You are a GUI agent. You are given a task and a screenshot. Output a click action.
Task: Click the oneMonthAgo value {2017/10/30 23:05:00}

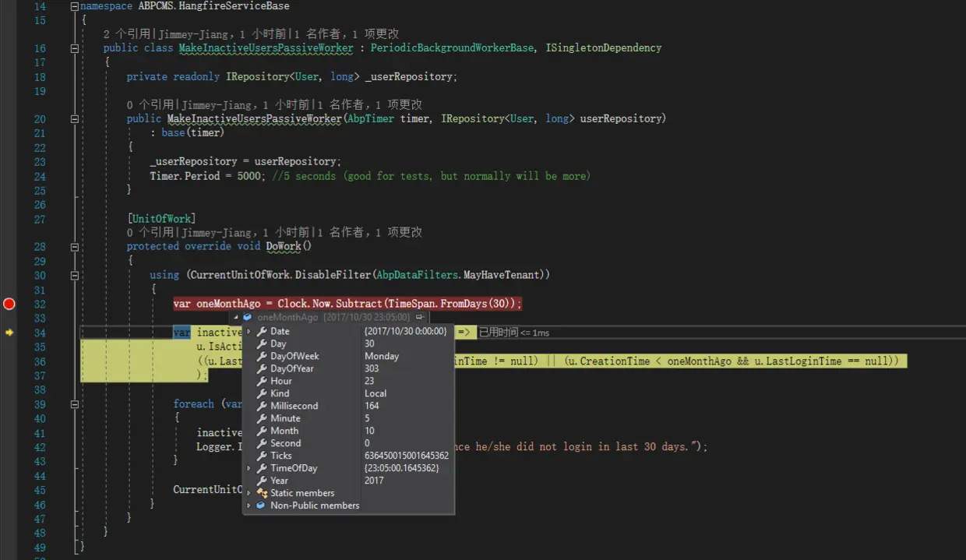tap(365, 318)
